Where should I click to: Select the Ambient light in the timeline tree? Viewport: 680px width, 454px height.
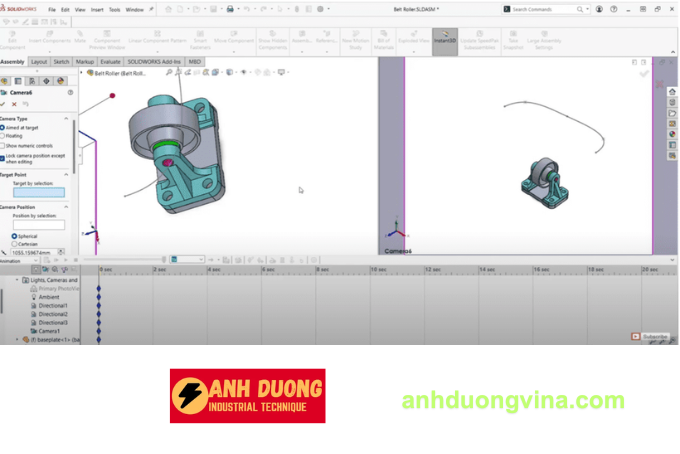[x=48, y=297]
